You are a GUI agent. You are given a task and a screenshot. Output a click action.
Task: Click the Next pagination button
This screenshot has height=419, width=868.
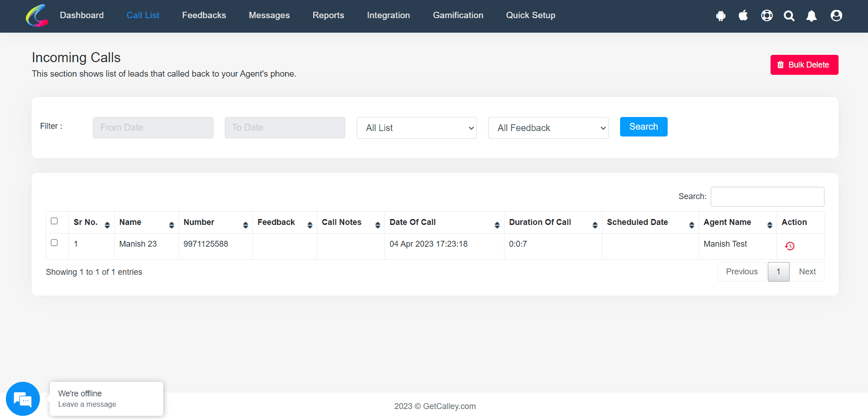coord(807,272)
